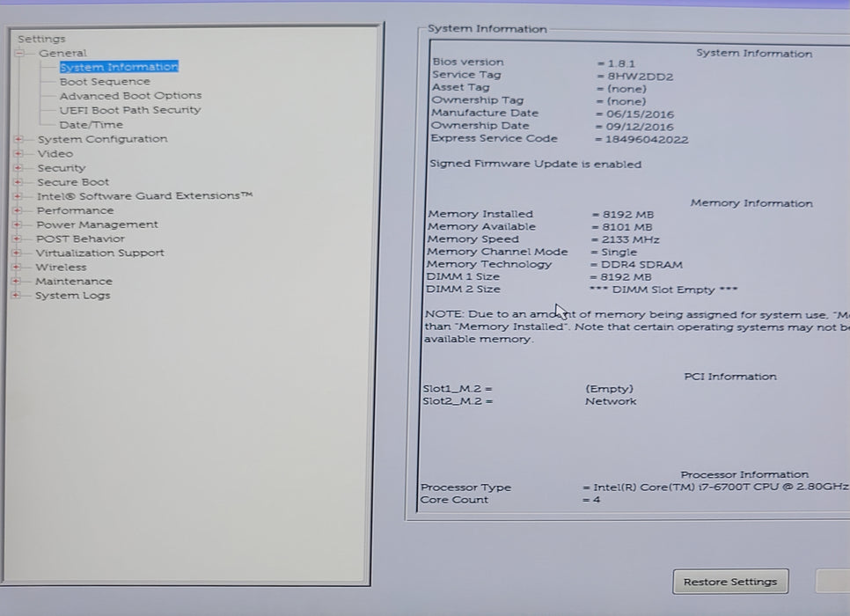The width and height of the screenshot is (850, 616).
Task: Select the Security category label
Action: (x=62, y=168)
